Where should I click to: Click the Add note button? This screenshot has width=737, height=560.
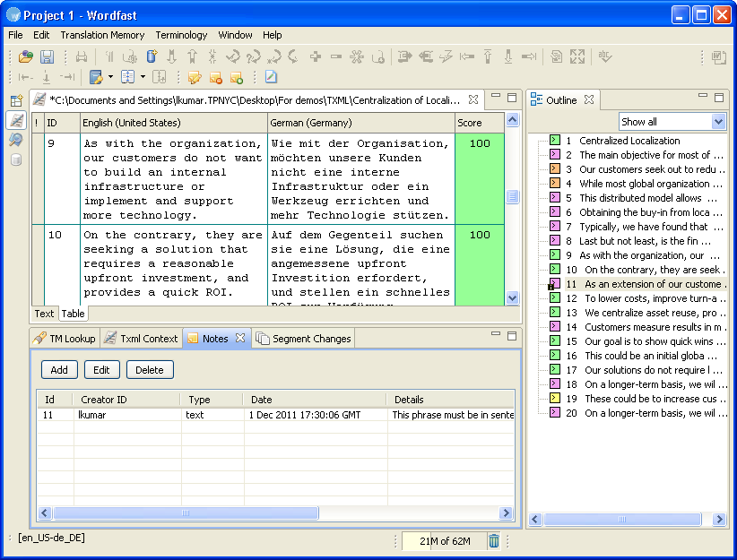click(x=59, y=370)
